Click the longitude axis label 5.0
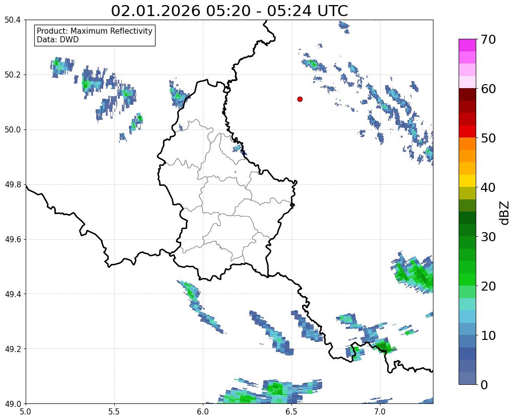 (x=26, y=411)
